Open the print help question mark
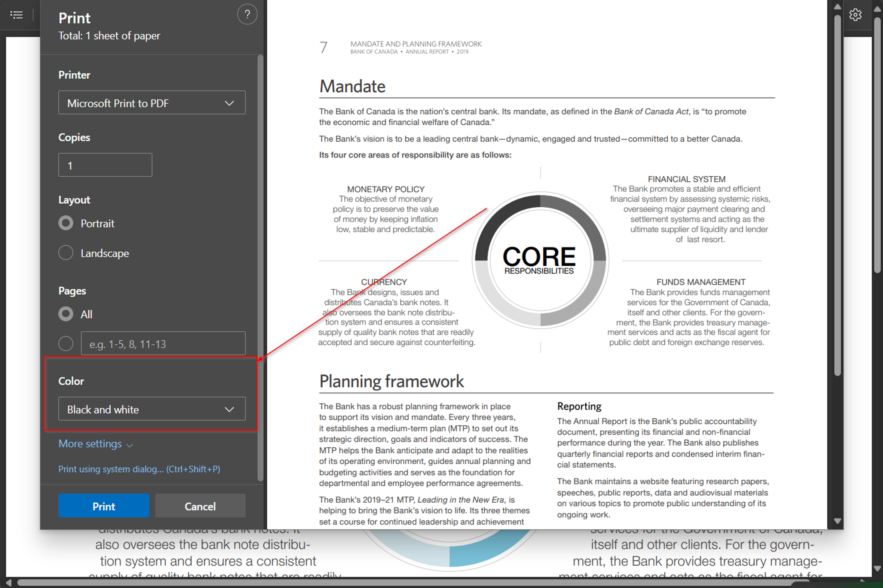This screenshot has width=883, height=588. pyautogui.click(x=247, y=15)
